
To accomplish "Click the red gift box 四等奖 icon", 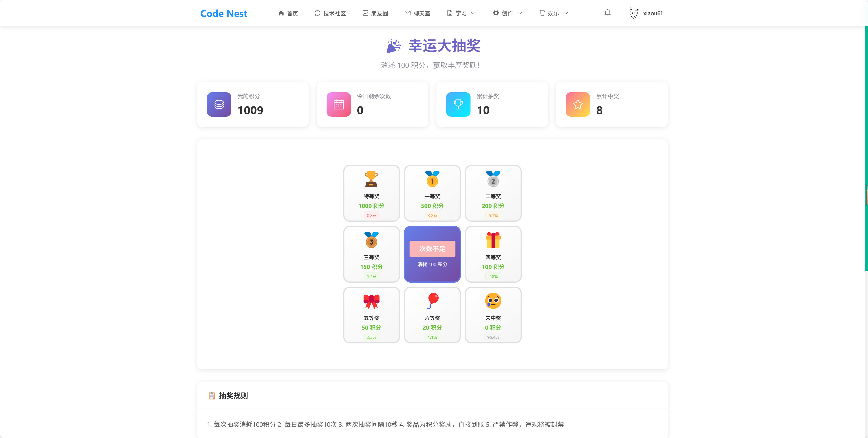I will pos(493,240).
